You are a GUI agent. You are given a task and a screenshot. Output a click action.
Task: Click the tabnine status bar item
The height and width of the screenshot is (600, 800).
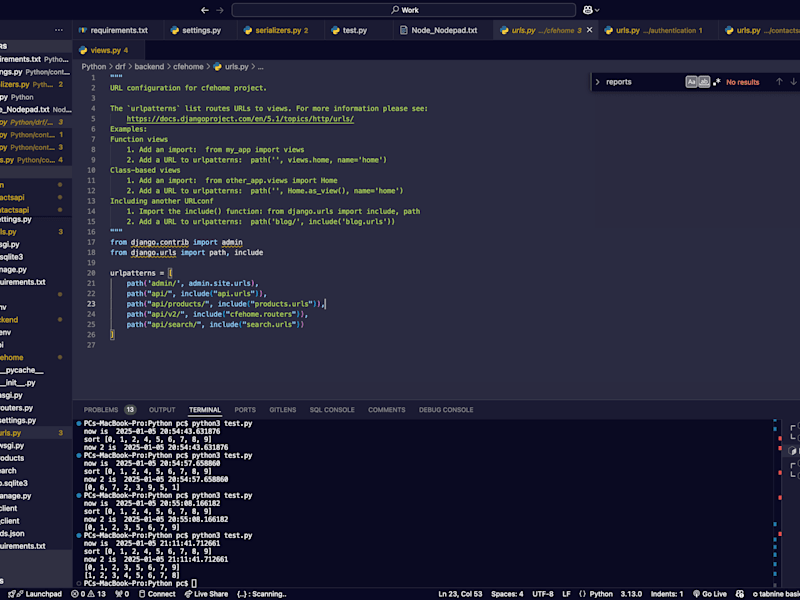776,594
